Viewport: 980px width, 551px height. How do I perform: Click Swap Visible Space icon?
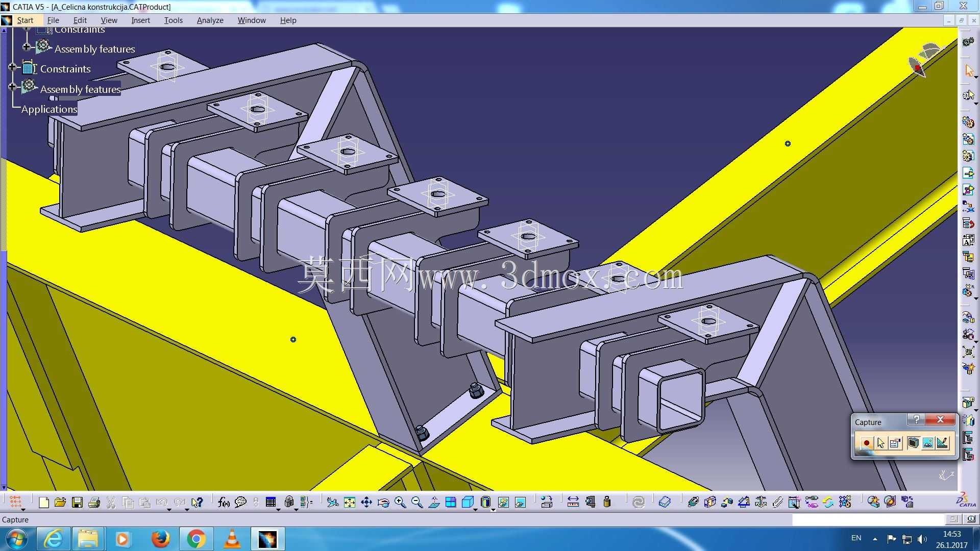pos(520,503)
